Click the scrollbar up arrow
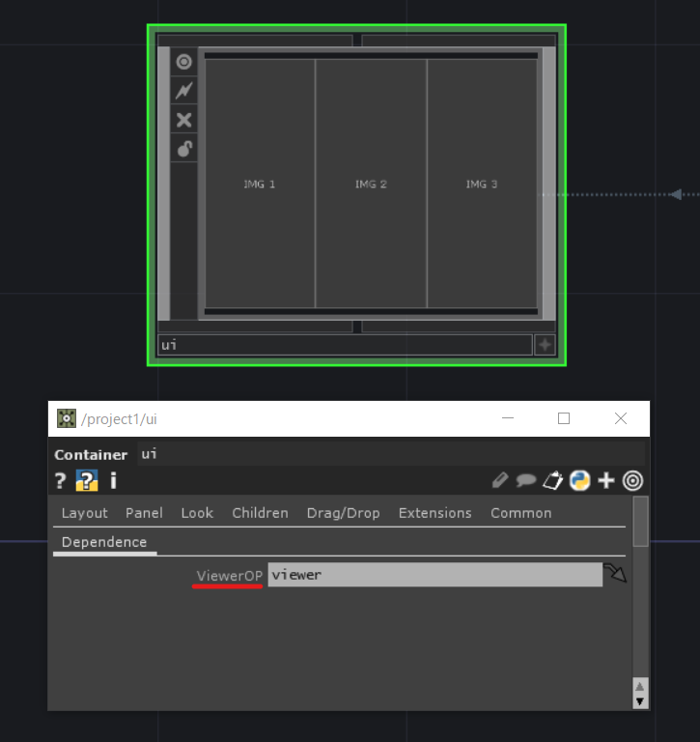This screenshot has width=700, height=742. [640, 686]
